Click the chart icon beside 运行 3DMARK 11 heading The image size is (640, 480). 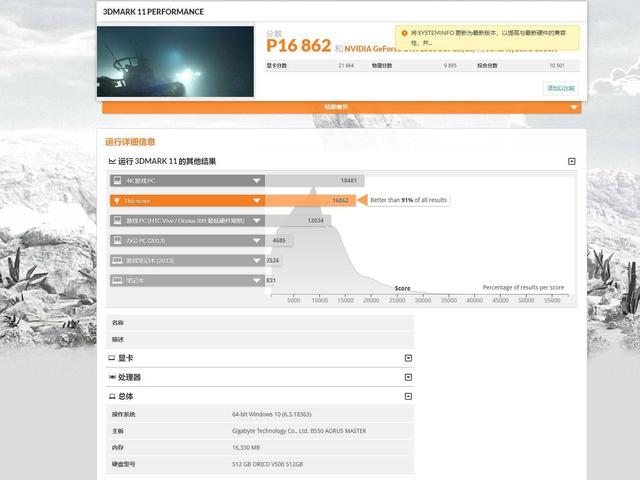pos(112,161)
